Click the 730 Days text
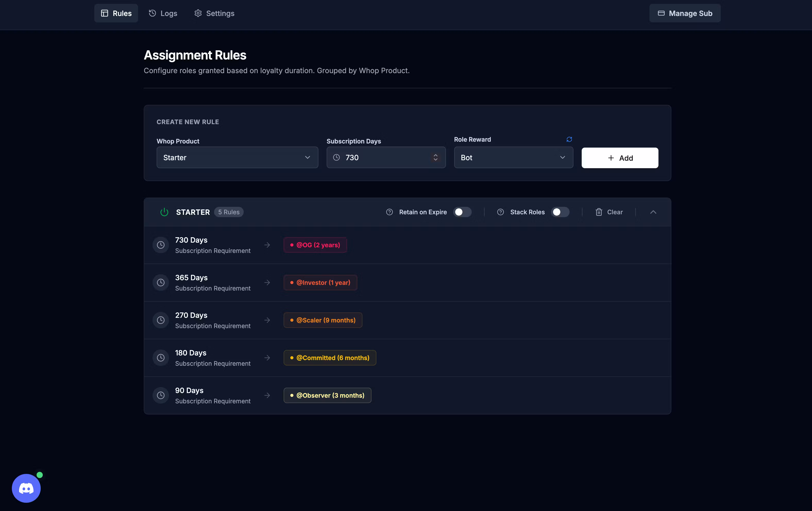 (x=191, y=240)
